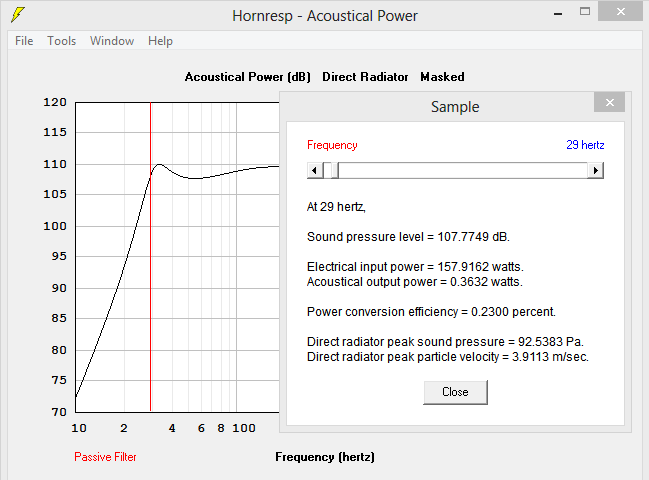The height and width of the screenshot is (480, 649).
Task: Close the Hornresp main window
Action: tap(620, 11)
